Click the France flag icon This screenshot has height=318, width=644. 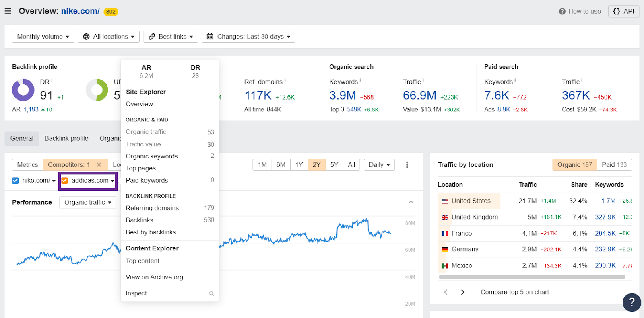[445, 234]
